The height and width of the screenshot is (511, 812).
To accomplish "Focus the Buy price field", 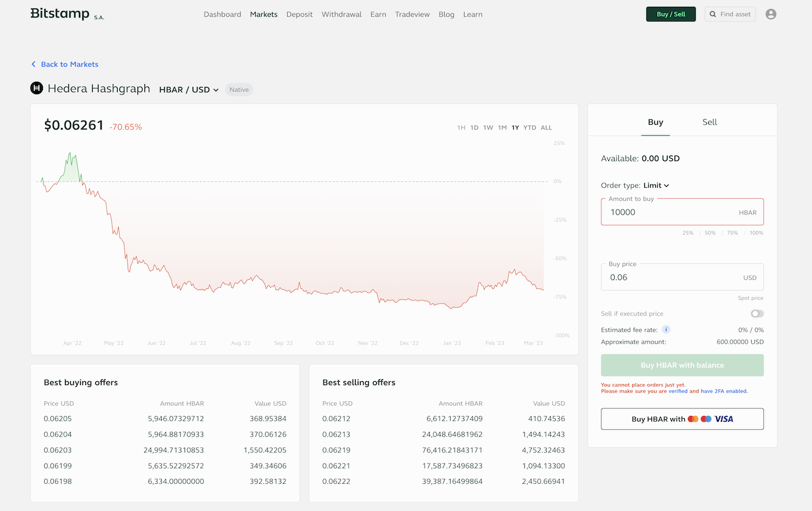I will (682, 277).
